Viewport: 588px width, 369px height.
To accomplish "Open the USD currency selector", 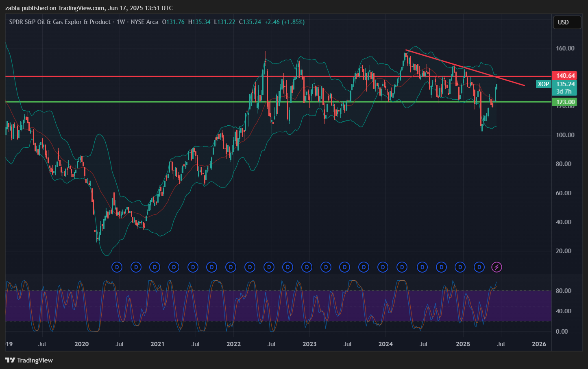I will coord(567,22).
